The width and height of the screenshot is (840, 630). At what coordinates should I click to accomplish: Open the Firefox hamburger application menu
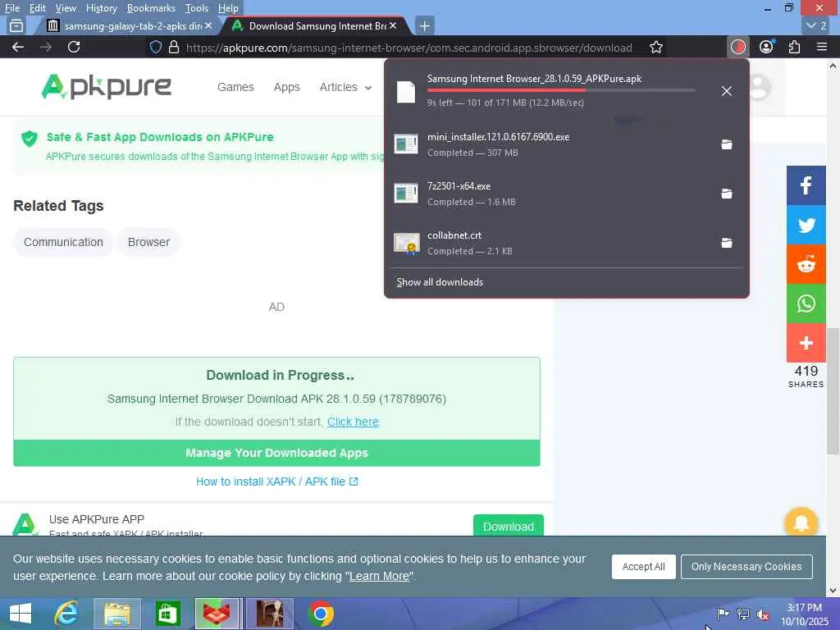822,47
